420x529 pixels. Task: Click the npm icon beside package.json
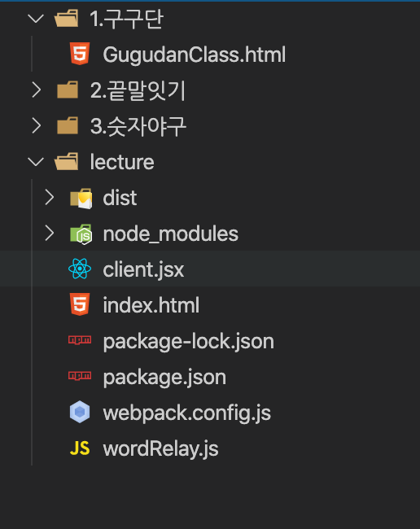tap(80, 375)
